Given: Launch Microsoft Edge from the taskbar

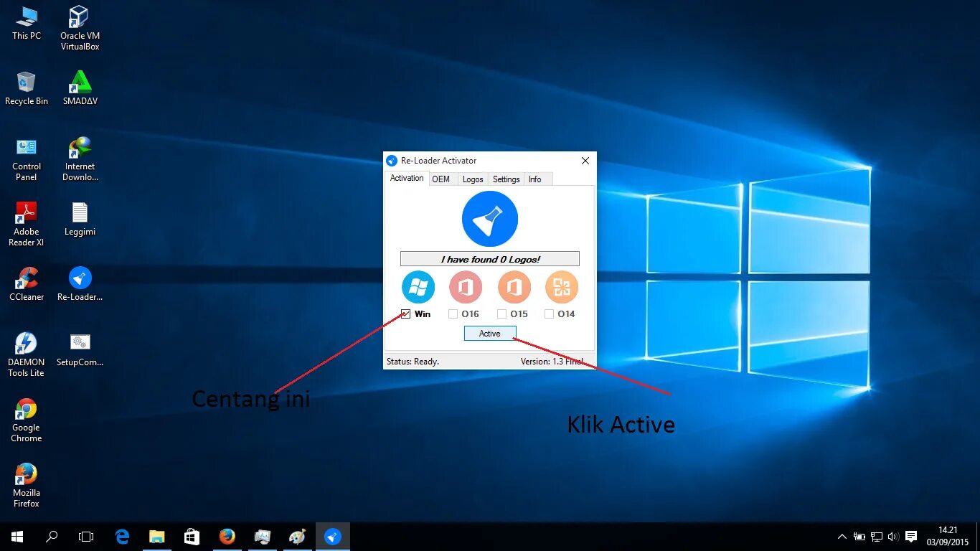Looking at the screenshot, I should [123, 537].
